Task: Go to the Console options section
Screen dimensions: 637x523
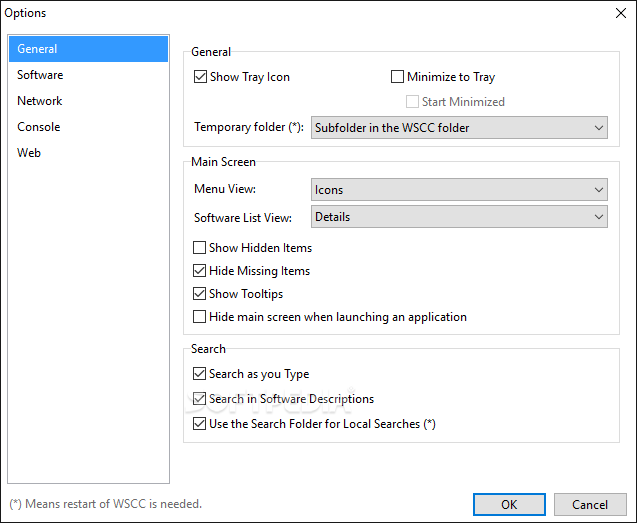Action: point(39,127)
